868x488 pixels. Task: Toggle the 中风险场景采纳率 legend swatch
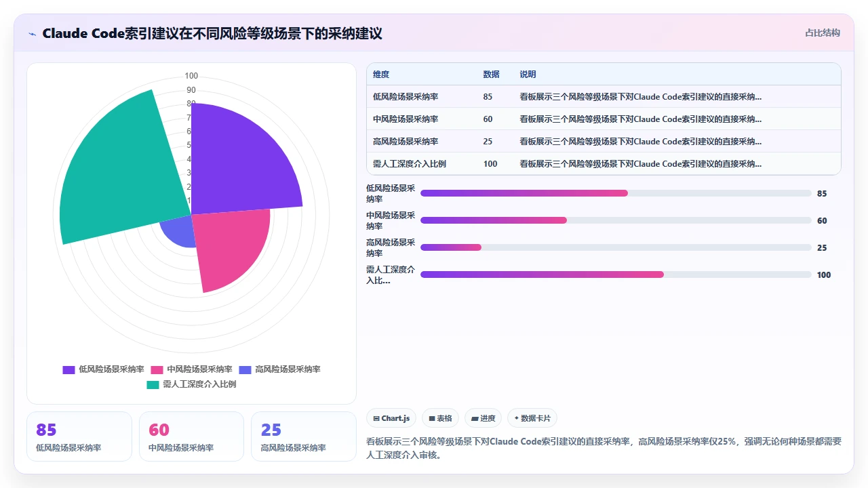point(157,369)
